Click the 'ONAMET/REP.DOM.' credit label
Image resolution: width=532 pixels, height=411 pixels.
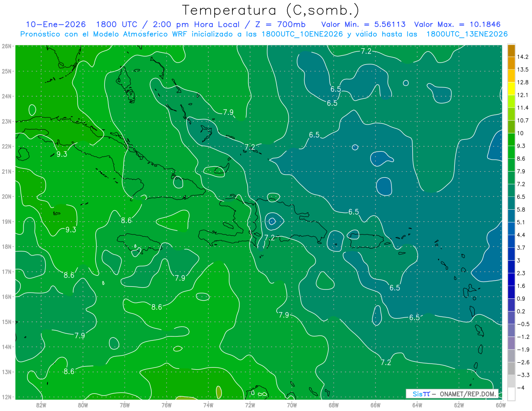(469, 394)
